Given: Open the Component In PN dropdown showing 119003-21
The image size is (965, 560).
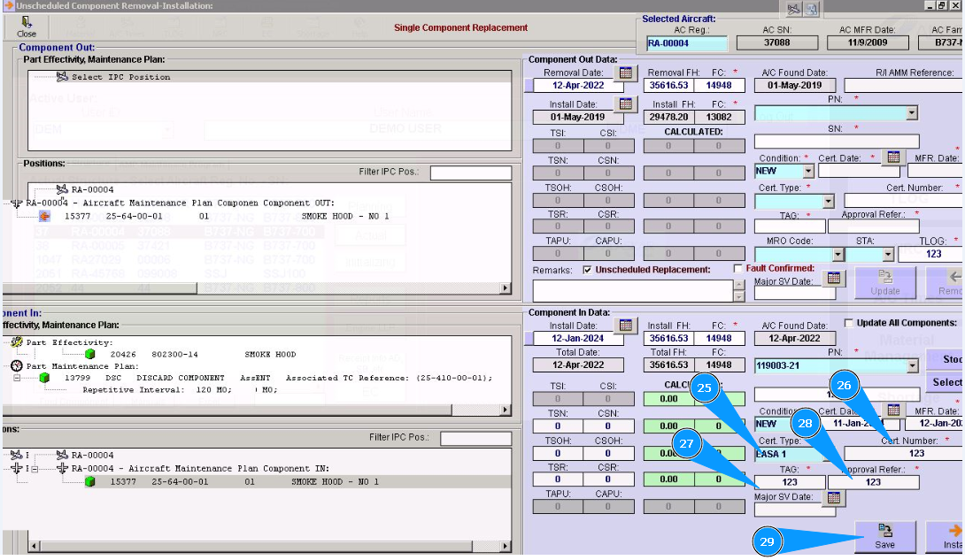Looking at the screenshot, I should [x=912, y=365].
